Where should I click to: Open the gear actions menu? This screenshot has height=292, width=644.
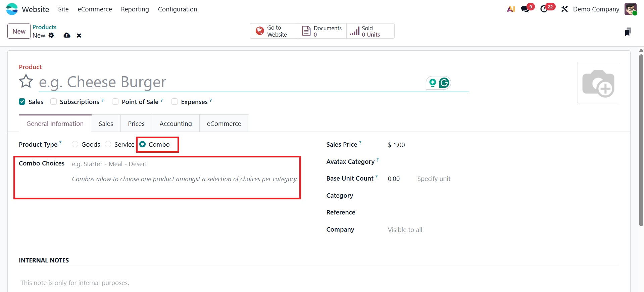(x=51, y=35)
